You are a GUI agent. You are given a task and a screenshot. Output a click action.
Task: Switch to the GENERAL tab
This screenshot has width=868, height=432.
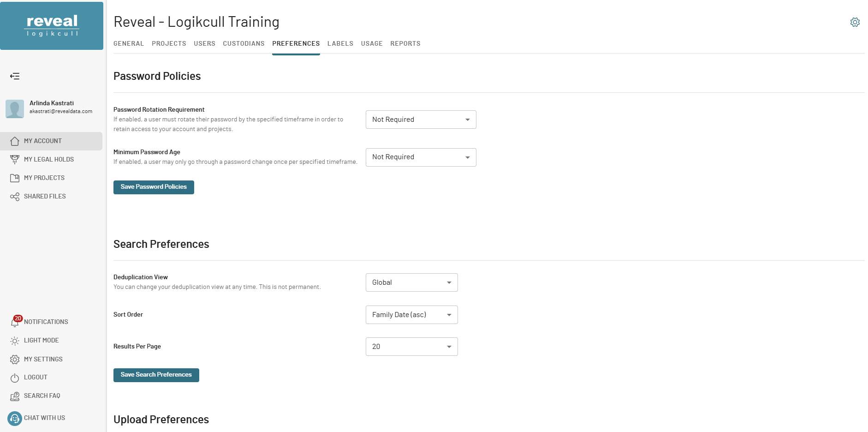coord(129,43)
